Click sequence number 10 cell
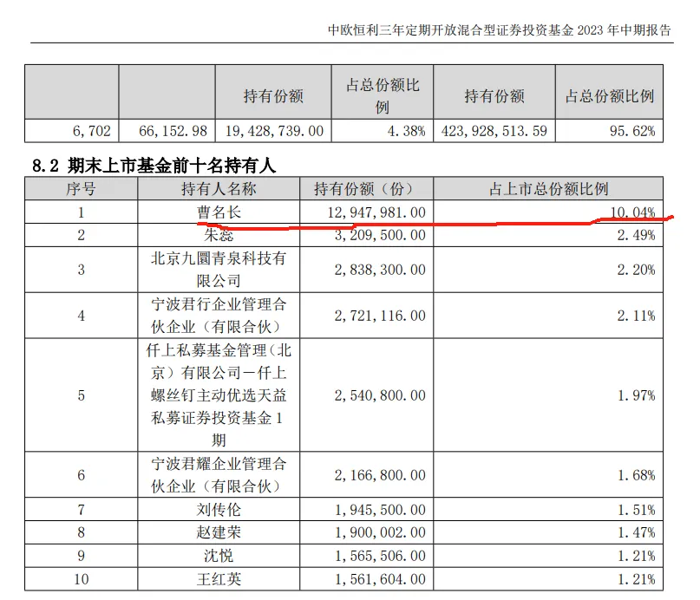The width and height of the screenshot is (700, 600). pyautogui.click(x=82, y=579)
